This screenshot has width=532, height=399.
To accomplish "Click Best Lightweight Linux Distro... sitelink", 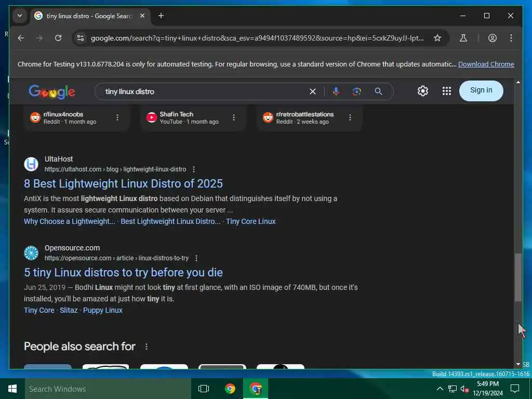I will pos(170,221).
